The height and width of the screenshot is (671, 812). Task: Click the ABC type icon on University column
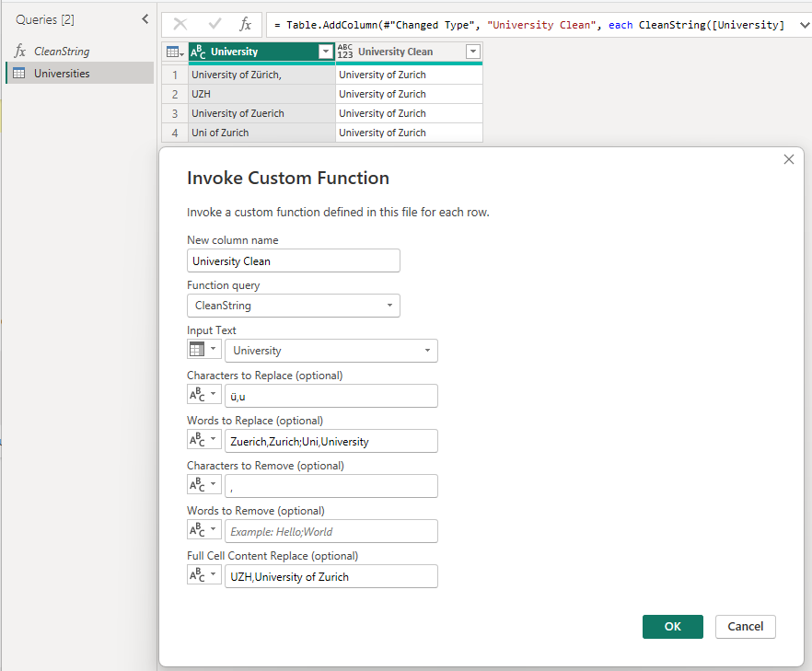199,52
